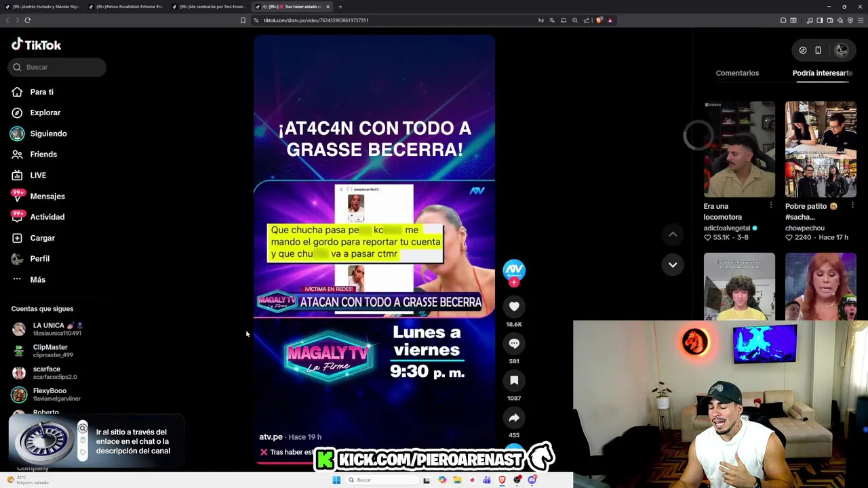The width and height of the screenshot is (868, 488).
Task: Click the atv.pe username below video
Action: 271,437
